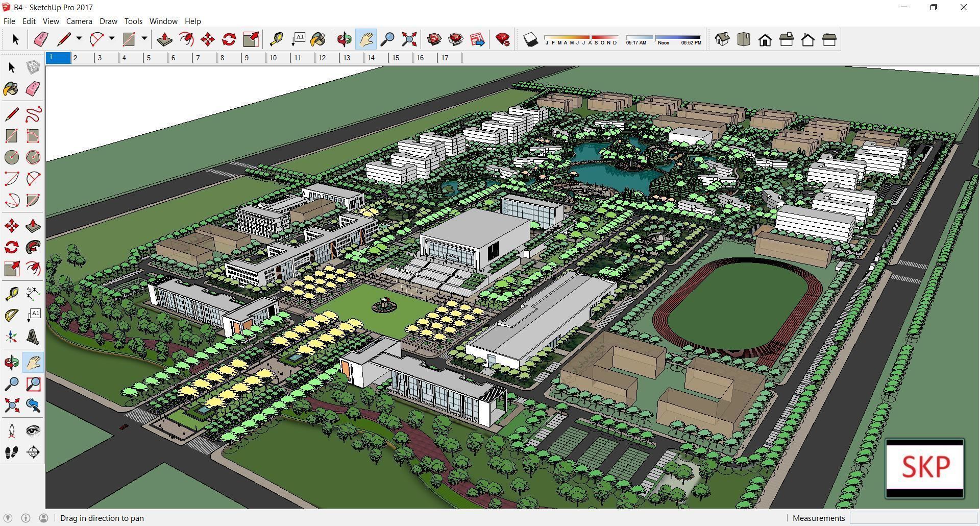Select the 3D Text tool in left toolbar

click(33, 337)
